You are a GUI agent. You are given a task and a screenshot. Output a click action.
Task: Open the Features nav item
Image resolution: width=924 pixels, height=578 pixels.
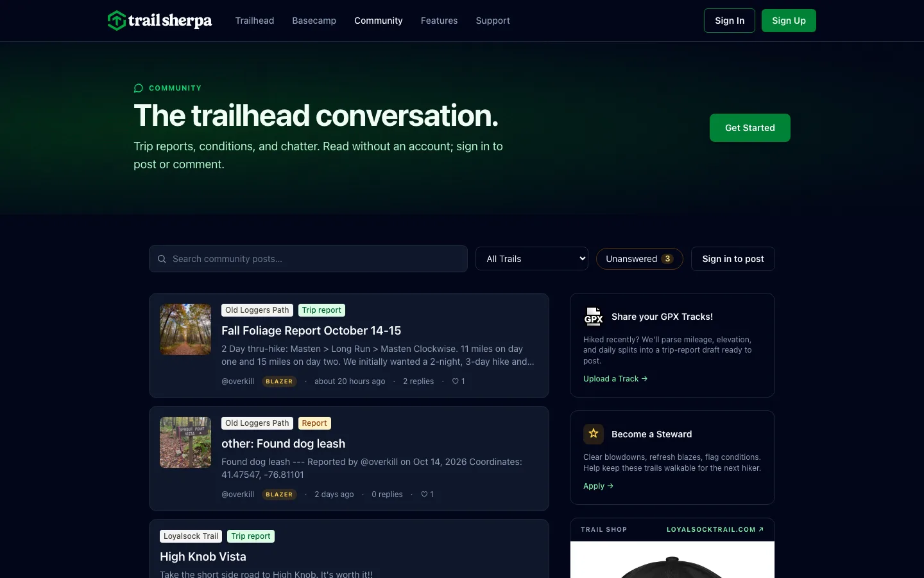440,21
